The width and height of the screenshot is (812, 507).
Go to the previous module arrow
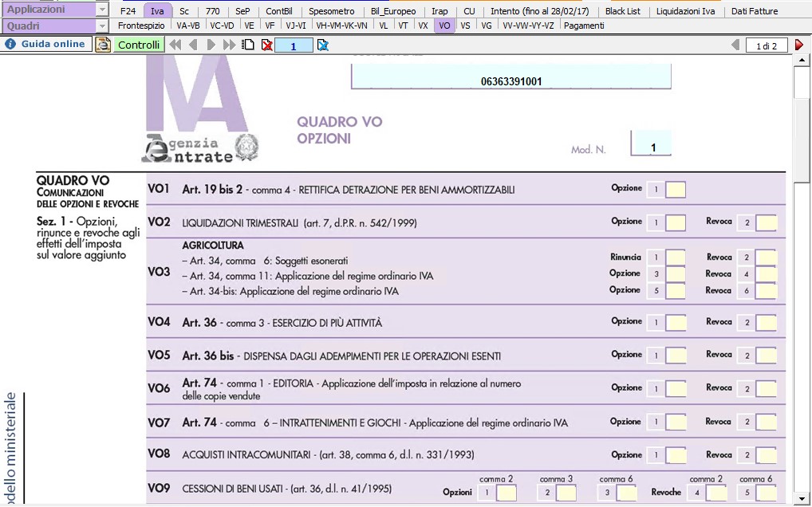click(x=193, y=45)
